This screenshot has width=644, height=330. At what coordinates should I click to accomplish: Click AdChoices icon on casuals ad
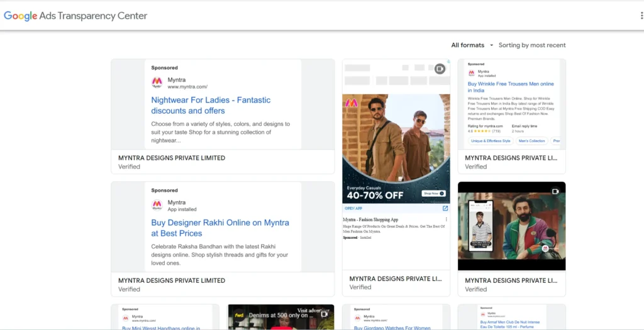(448, 61)
